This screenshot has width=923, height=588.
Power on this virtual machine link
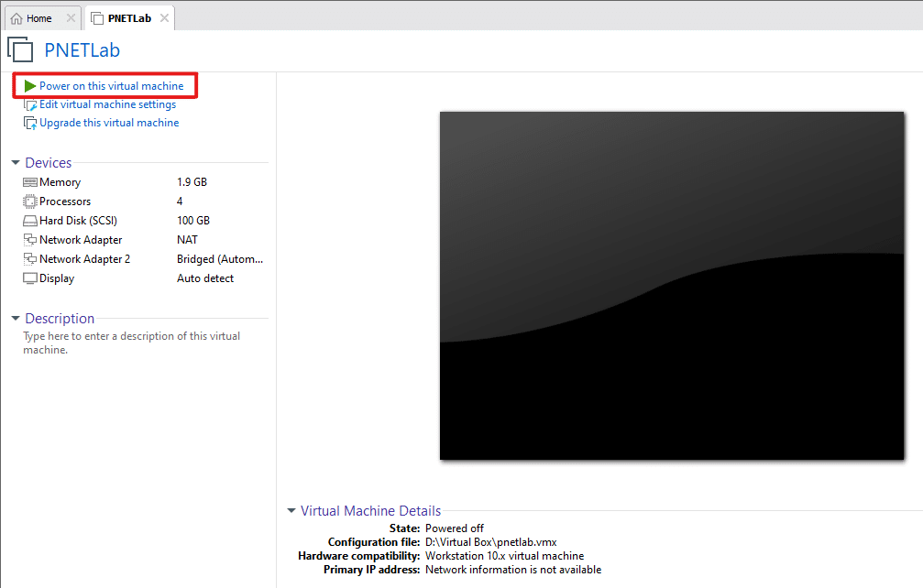click(x=111, y=86)
